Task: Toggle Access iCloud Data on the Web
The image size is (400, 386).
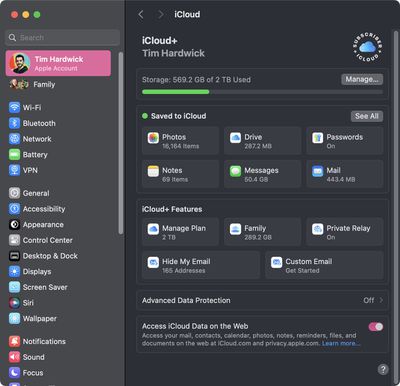Action: 376,327
